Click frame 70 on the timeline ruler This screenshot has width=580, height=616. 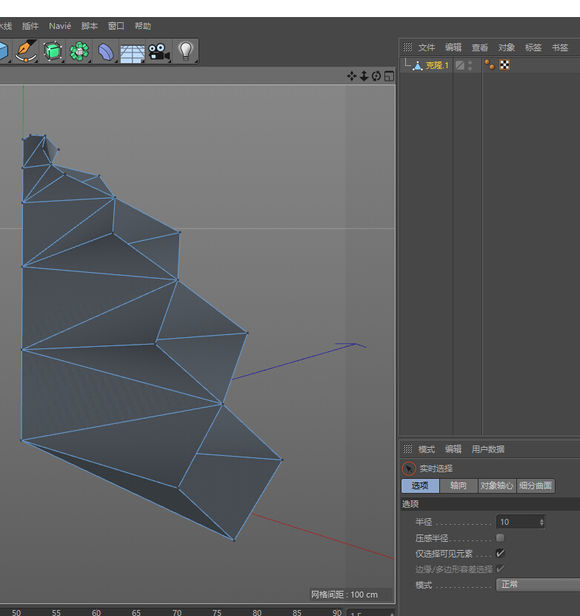tap(177, 612)
